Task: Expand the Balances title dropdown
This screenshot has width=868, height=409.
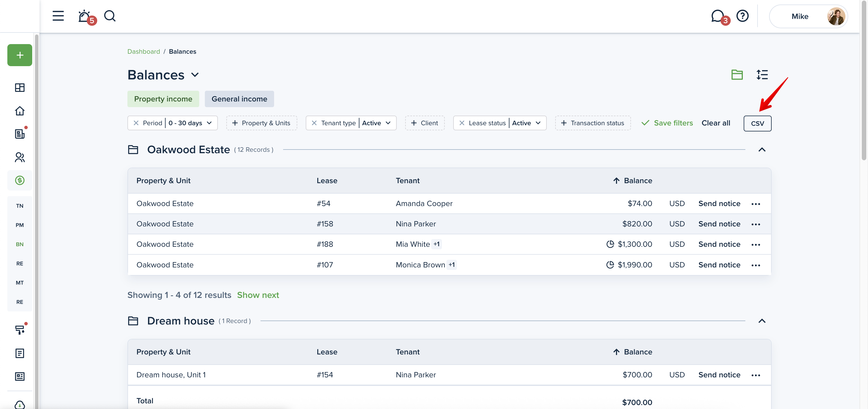Action: click(x=195, y=75)
